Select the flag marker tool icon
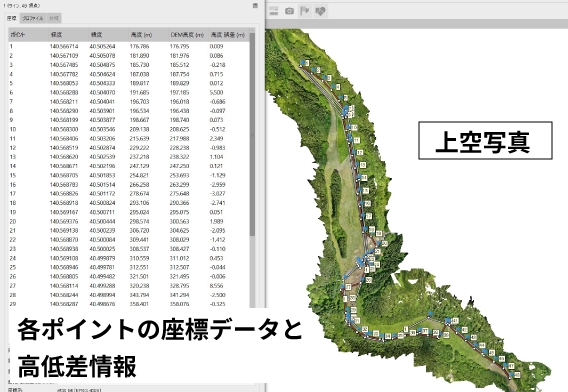Image resolution: width=568 pixels, height=392 pixels. (305, 11)
